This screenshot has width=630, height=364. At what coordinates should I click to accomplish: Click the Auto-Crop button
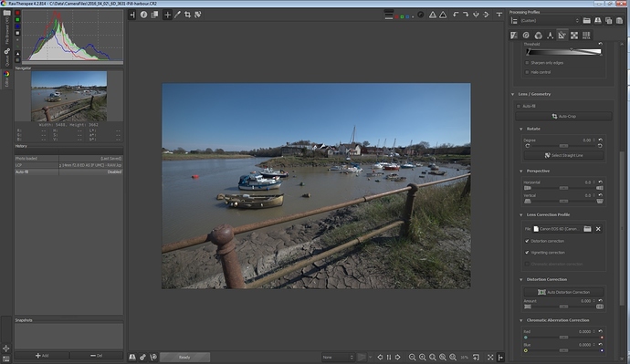click(x=563, y=117)
